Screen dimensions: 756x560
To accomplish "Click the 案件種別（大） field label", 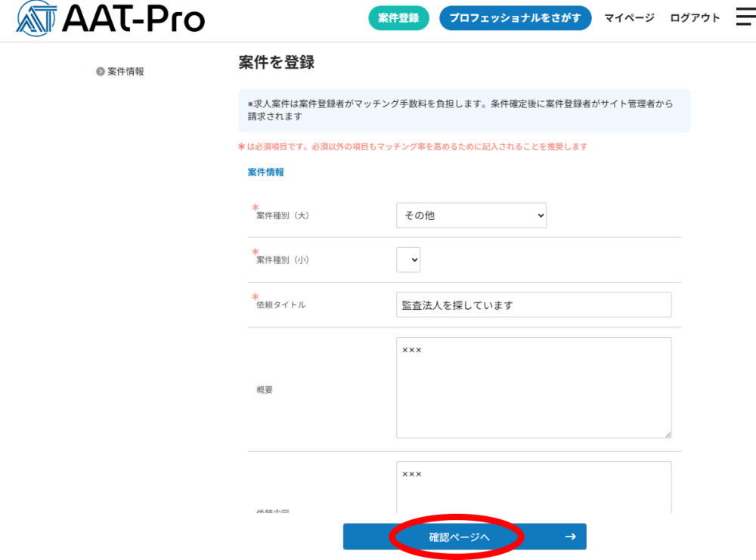I will (x=283, y=215).
